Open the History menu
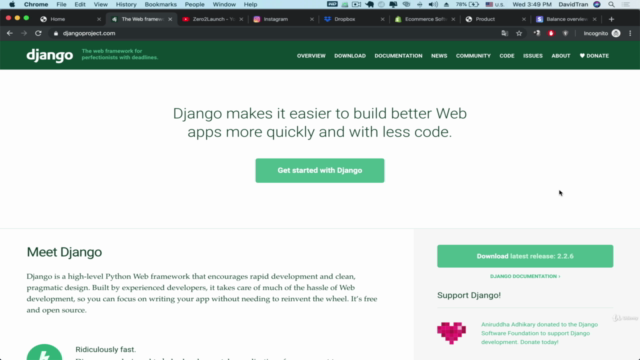Screen dimensions: 640x360 [126, 4]
